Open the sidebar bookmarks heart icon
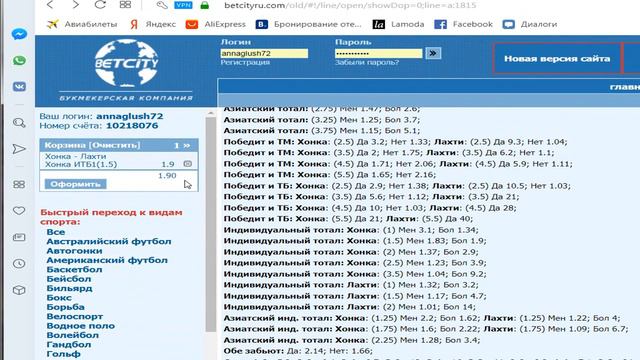 pyautogui.click(x=19, y=211)
